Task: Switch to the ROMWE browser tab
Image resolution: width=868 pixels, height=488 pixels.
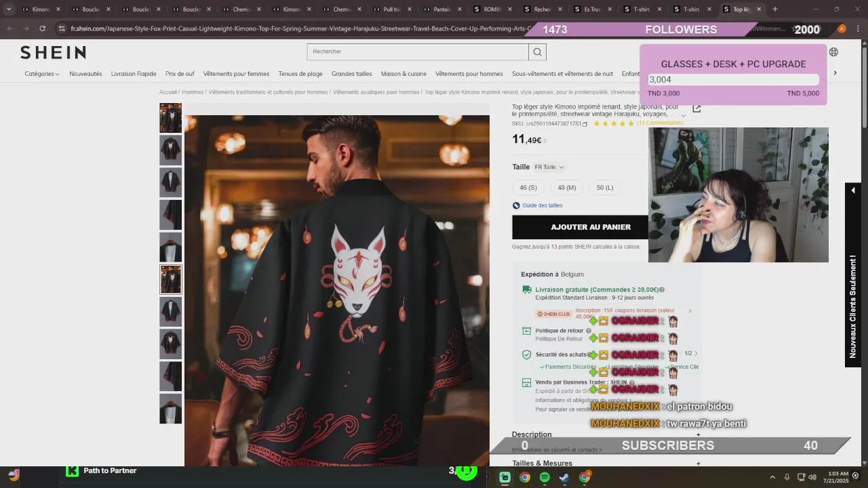Action: pos(492,9)
